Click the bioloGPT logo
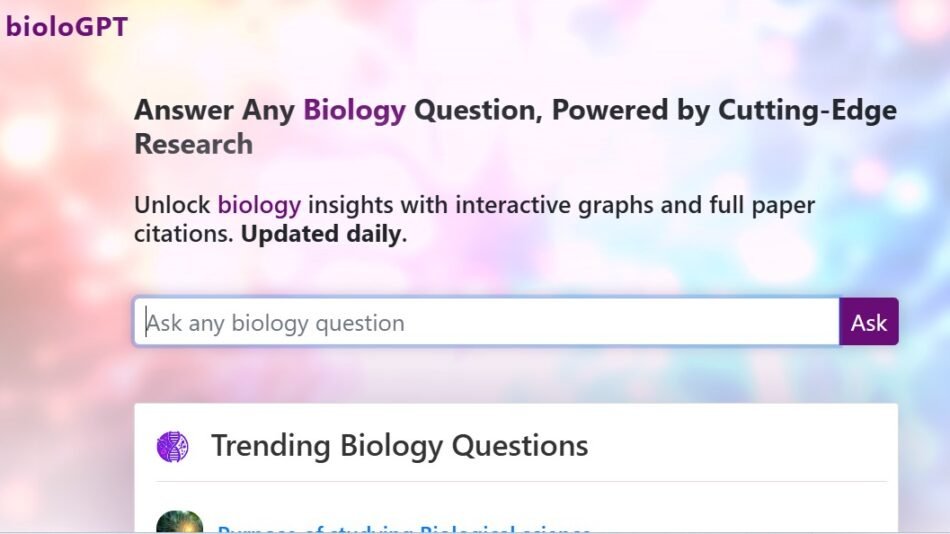This screenshot has width=950, height=534. pyautogui.click(x=66, y=27)
